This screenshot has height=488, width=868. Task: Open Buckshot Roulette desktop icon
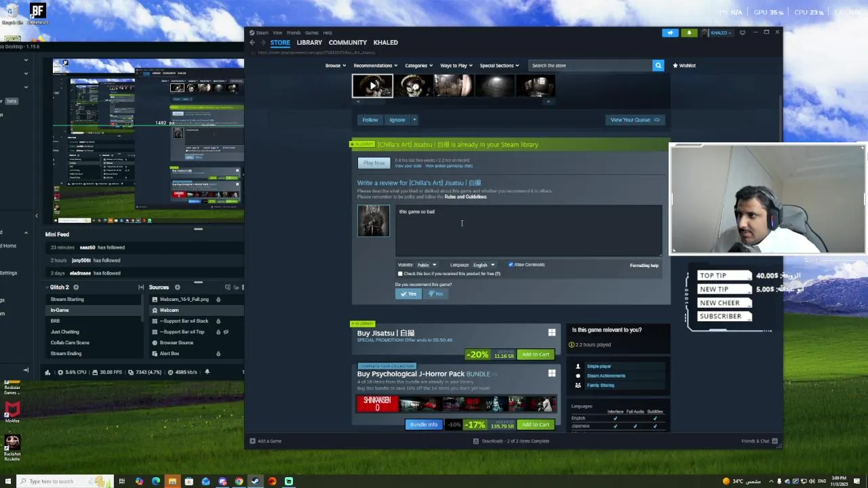point(12,447)
